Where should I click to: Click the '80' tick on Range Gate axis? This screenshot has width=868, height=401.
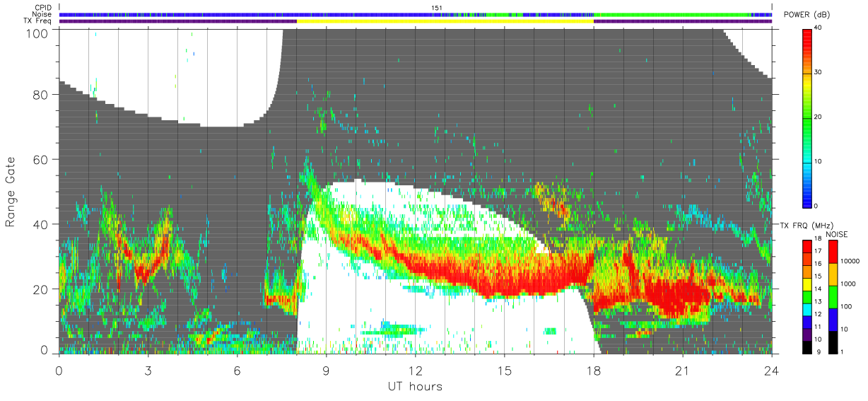41,95
